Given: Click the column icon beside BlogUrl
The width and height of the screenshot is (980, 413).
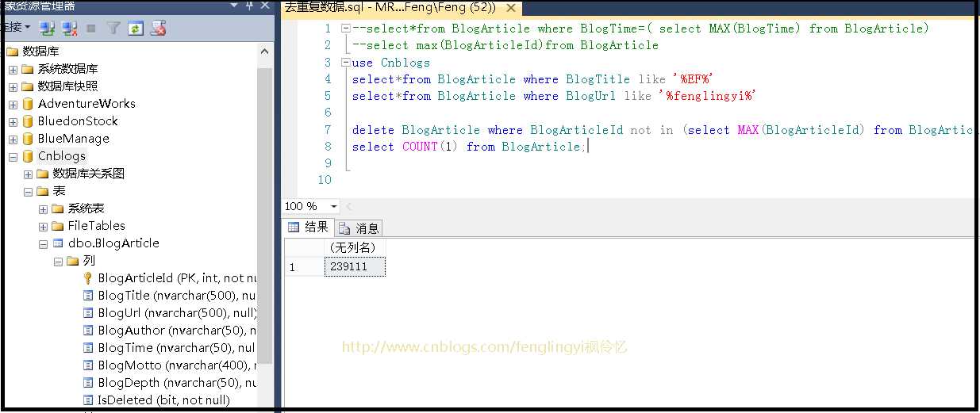Looking at the screenshot, I should (x=88, y=313).
